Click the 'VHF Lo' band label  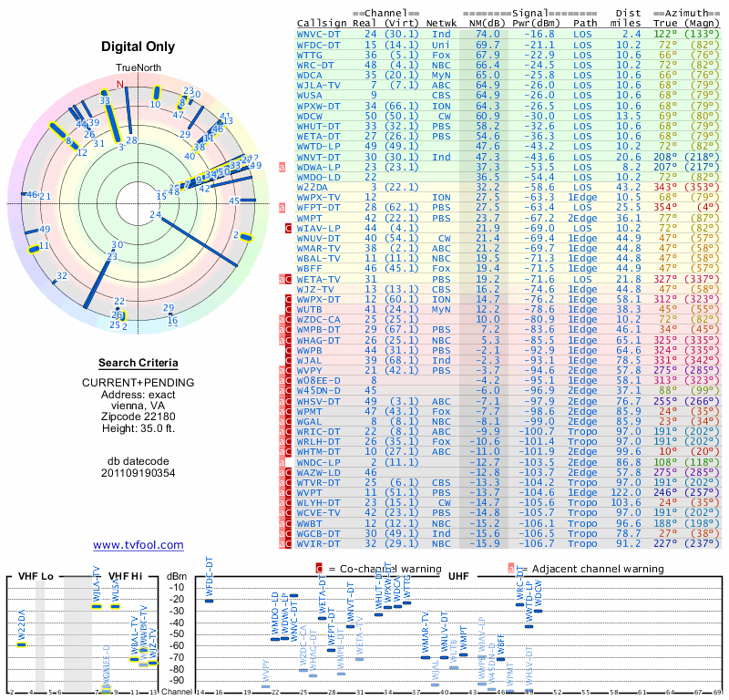point(36,576)
